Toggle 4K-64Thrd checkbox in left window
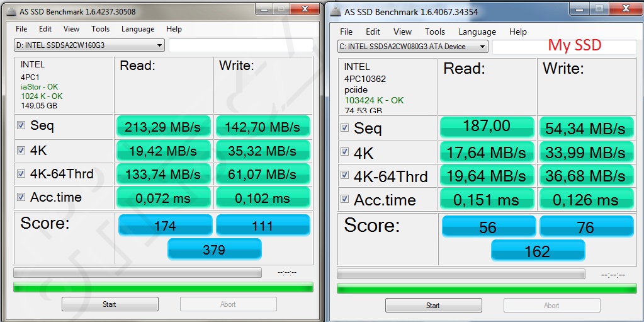Viewport: 644px width, 322px height. coord(21,173)
